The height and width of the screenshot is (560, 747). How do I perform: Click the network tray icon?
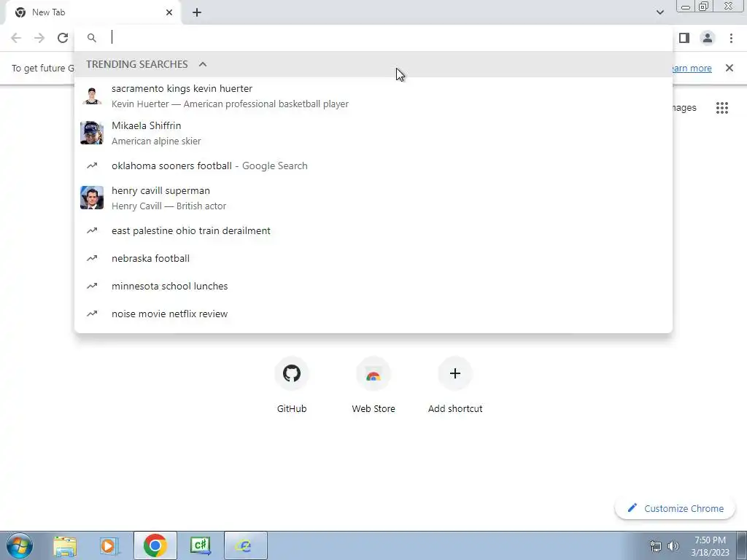click(x=656, y=546)
